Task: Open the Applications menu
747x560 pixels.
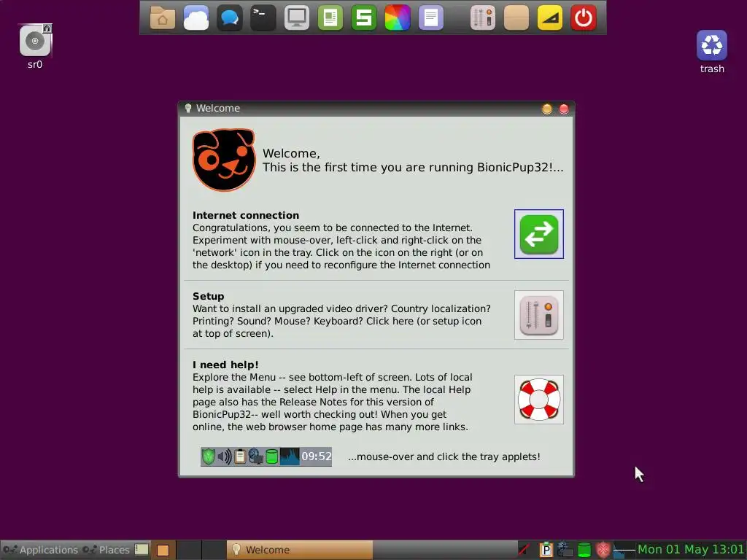Action: (40, 550)
